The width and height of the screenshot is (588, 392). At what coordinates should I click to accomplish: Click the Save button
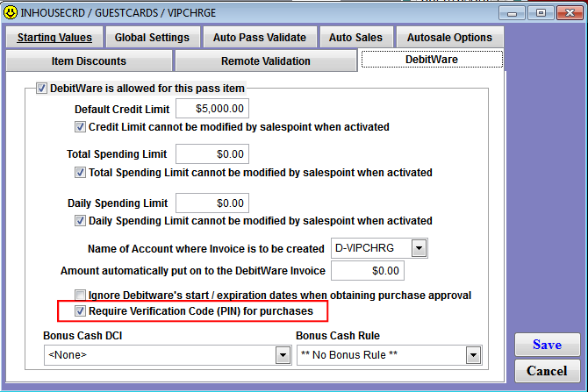tap(547, 345)
